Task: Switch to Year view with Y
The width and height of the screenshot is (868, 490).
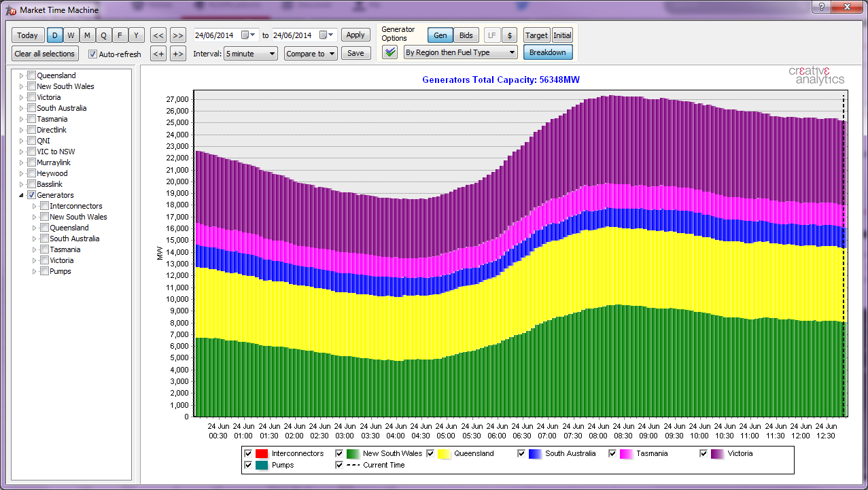Action: coord(136,35)
